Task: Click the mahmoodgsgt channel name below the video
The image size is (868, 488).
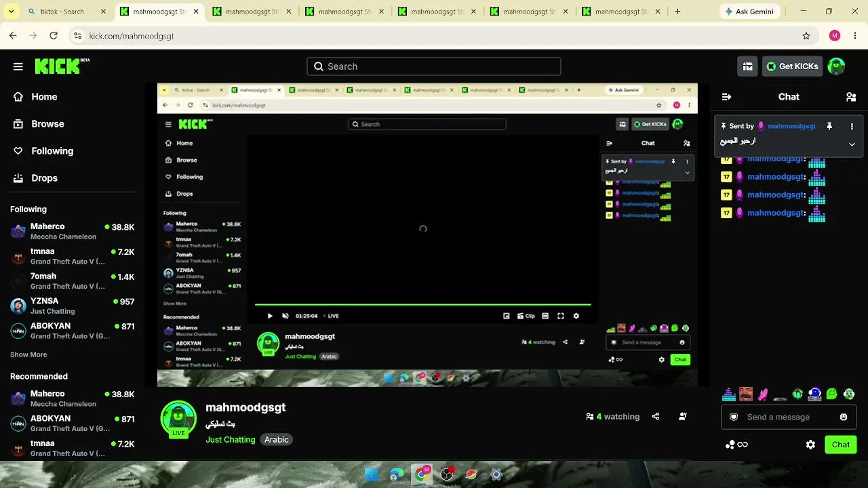Action: pos(245,407)
